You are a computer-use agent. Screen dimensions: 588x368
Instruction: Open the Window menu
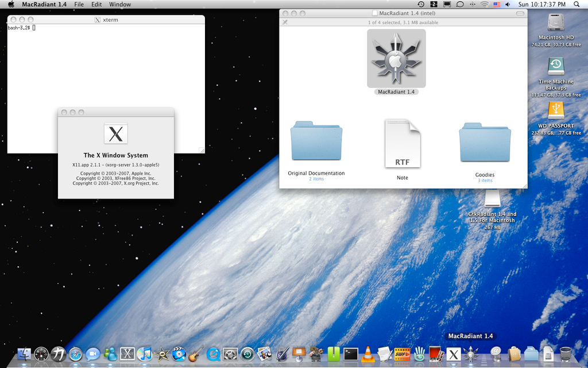tap(120, 5)
